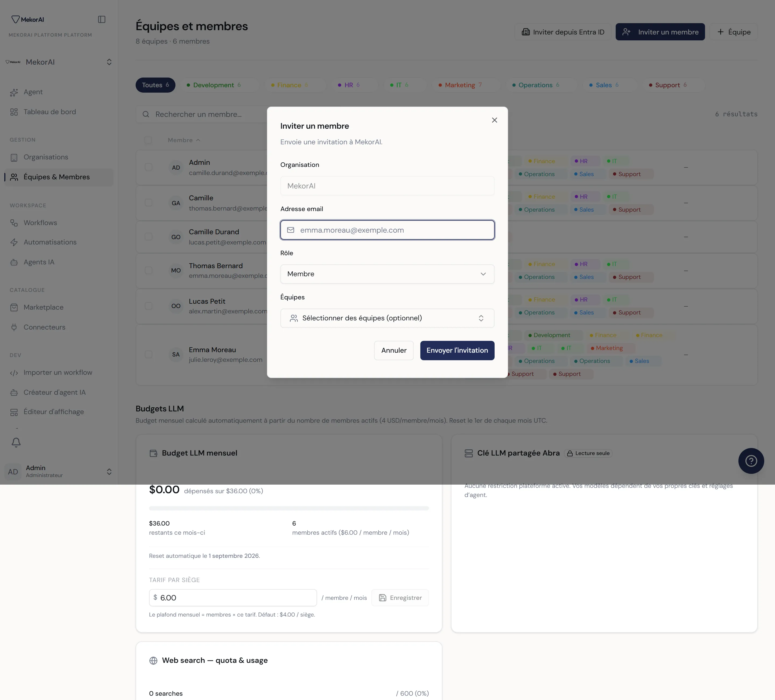Click the search magnifier icon

point(146,114)
